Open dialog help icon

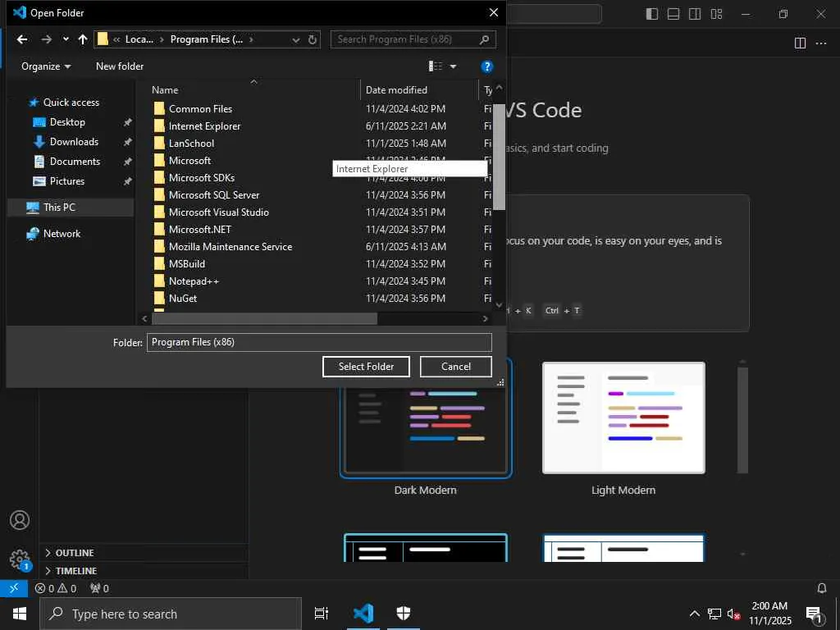(x=486, y=66)
